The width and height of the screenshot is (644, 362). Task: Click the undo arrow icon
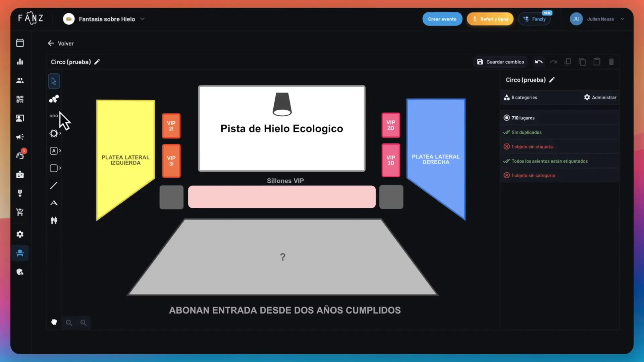coord(539,62)
